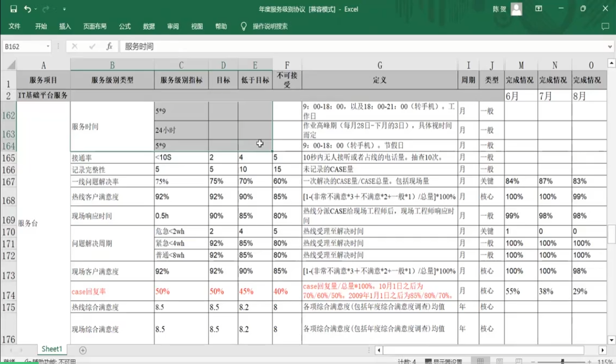The image size is (616, 364).
Task: Click the New Sheet plus icon
Action: [83, 350]
